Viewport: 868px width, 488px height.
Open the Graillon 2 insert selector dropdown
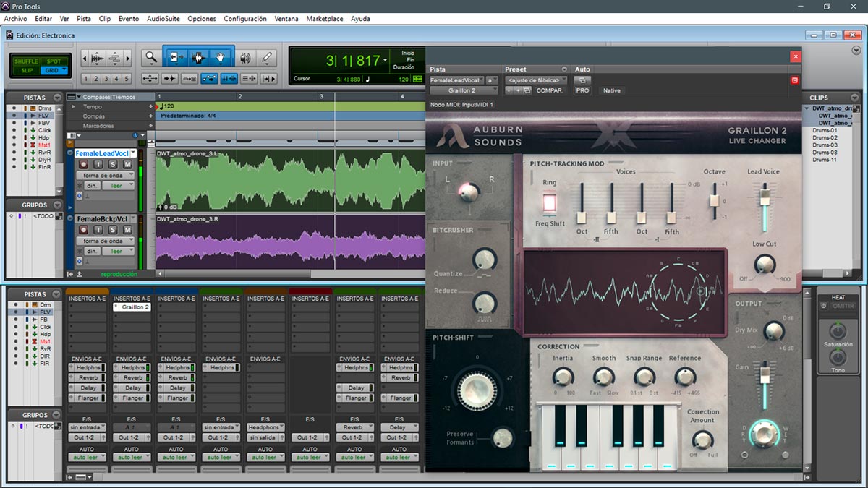tap(464, 90)
